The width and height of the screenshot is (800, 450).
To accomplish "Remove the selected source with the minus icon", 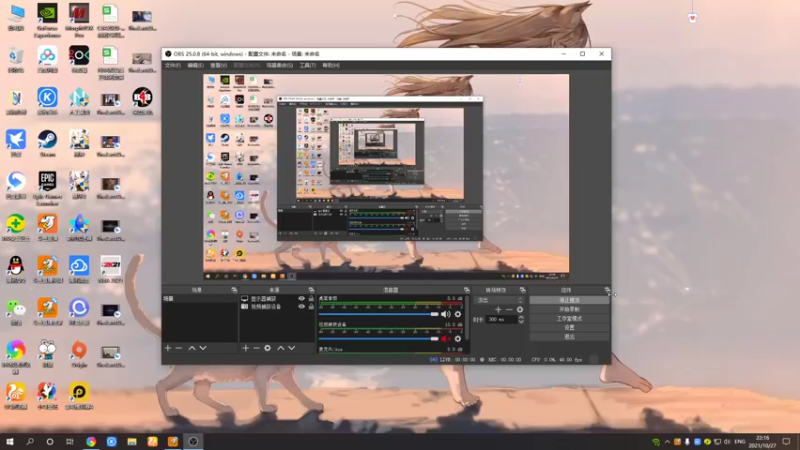I will pyautogui.click(x=256, y=348).
